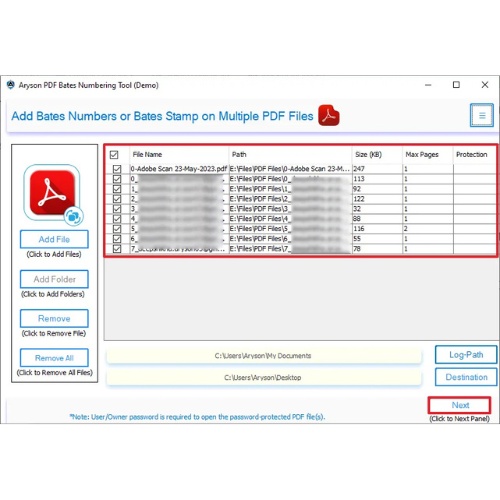Sort by the Max Pages column header
Screen dimensions: 500x500
pos(428,155)
